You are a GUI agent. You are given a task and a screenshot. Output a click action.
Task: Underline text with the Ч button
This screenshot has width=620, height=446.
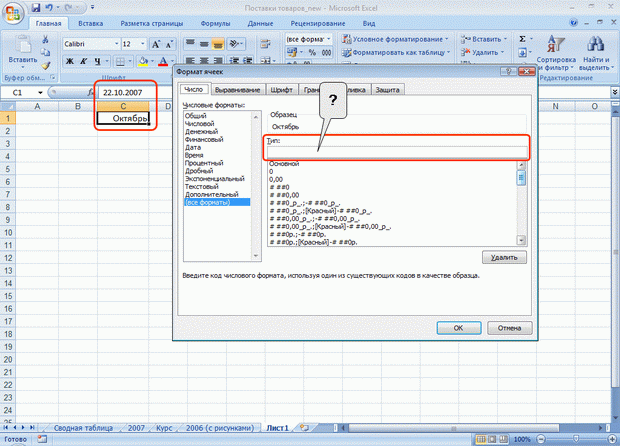[97, 61]
